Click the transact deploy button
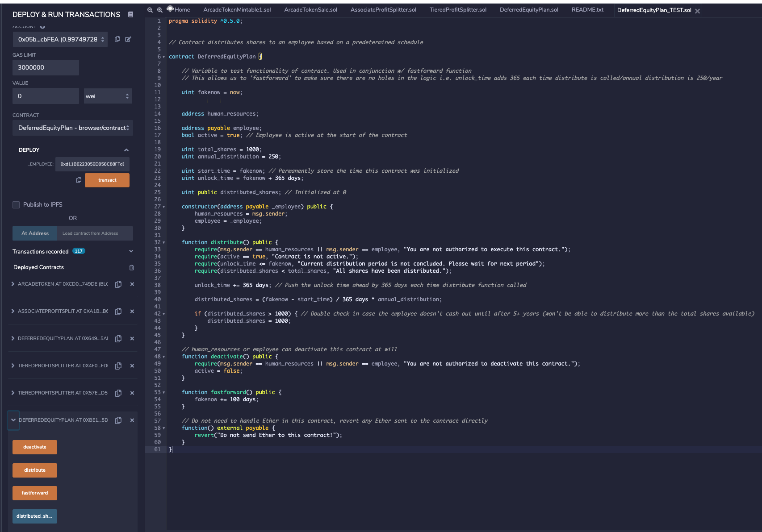 click(x=107, y=180)
